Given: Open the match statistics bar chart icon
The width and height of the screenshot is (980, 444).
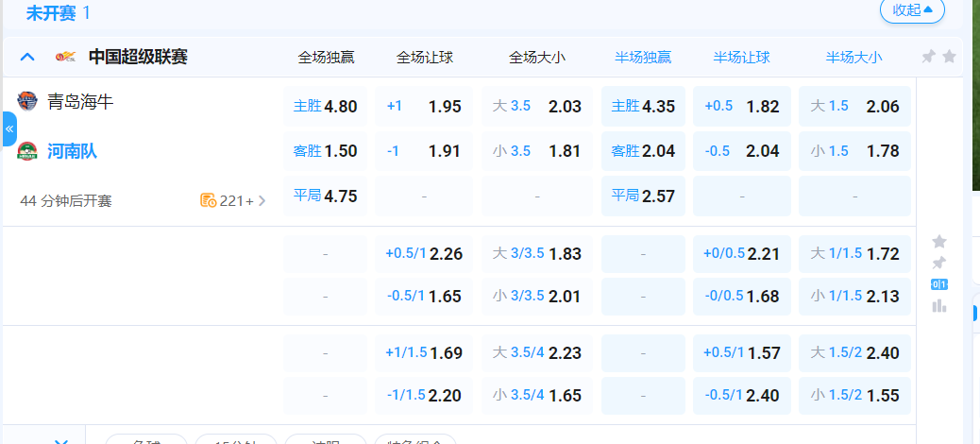Looking at the screenshot, I should 938,305.
